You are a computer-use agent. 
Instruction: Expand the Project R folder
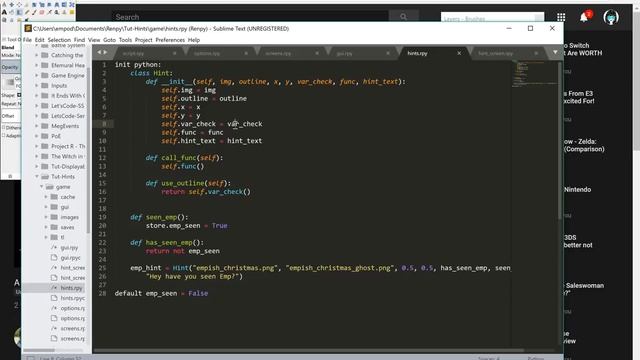click(x=37, y=146)
